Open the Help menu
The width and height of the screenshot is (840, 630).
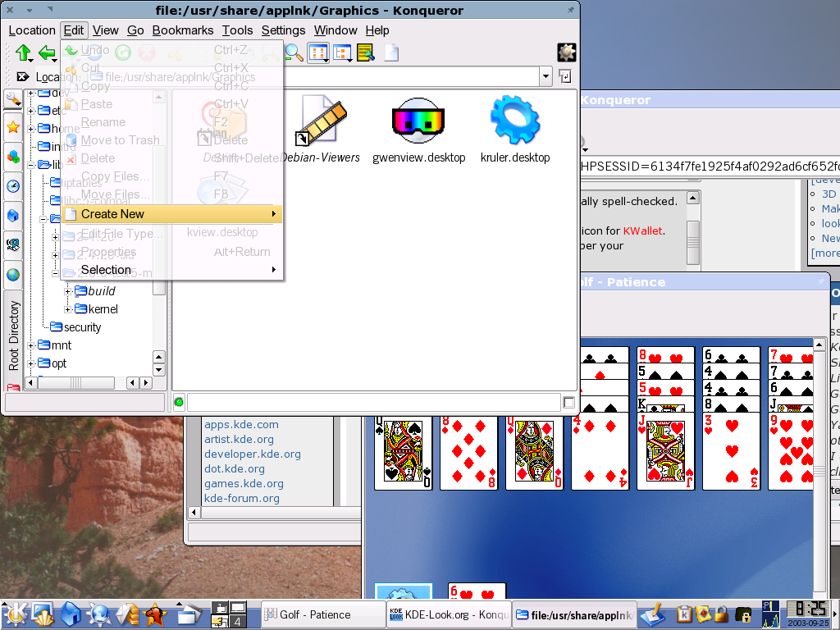point(377,30)
